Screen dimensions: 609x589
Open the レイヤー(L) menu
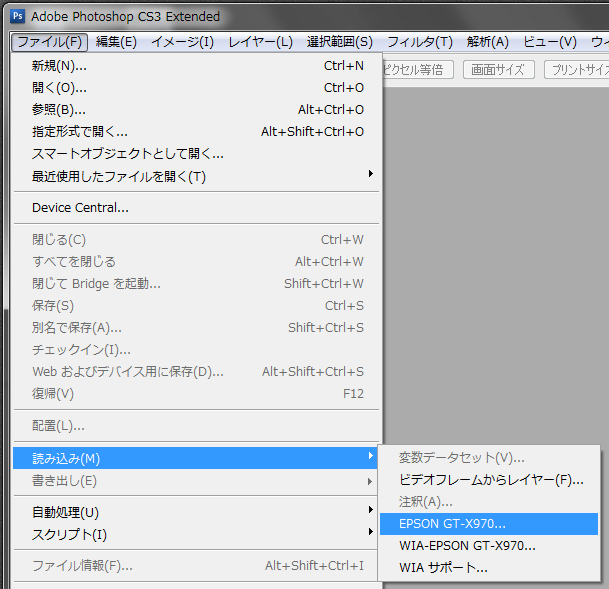click(260, 42)
